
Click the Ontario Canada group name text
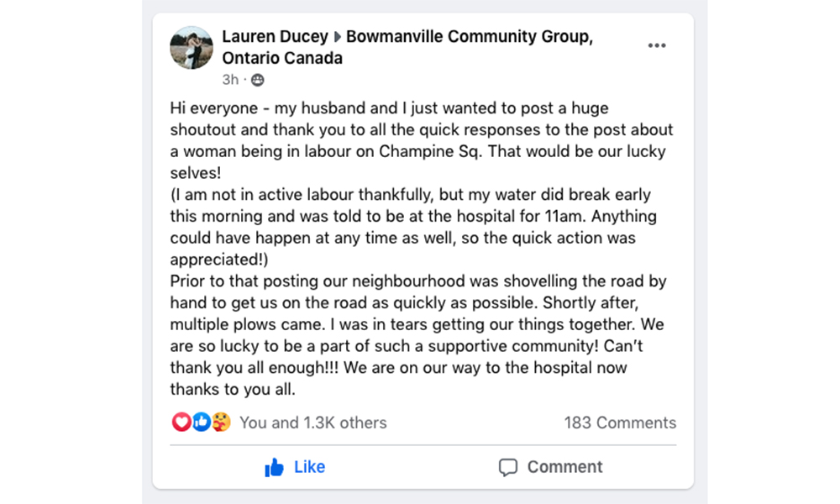[282, 58]
